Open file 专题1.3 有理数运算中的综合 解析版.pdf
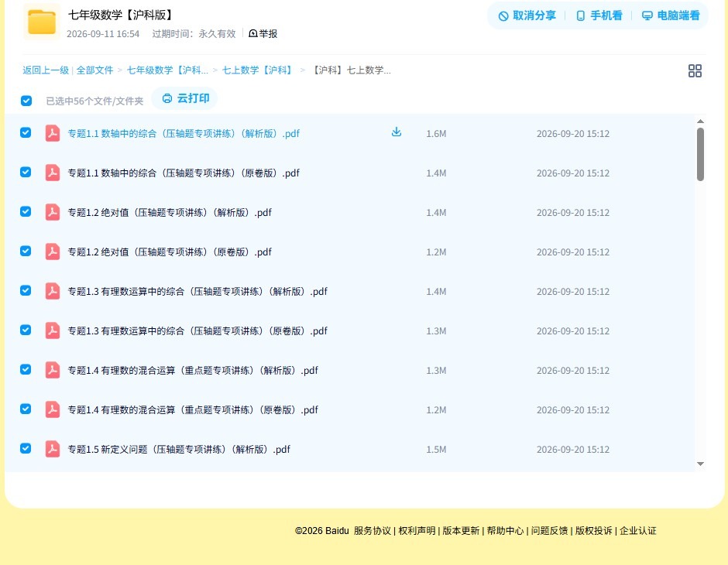Viewport: 728px width, 565px height. pos(197,291)
